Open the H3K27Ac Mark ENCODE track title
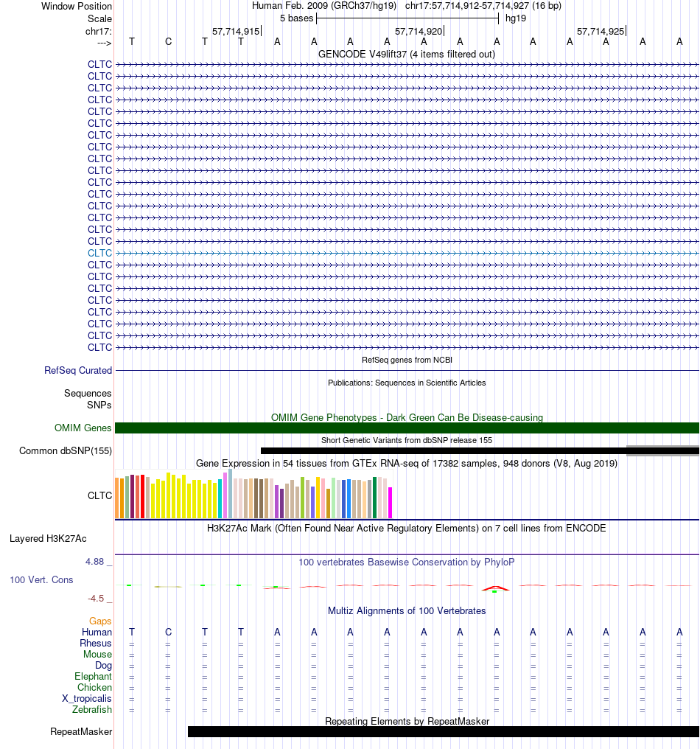 click(x=406, y=529)
